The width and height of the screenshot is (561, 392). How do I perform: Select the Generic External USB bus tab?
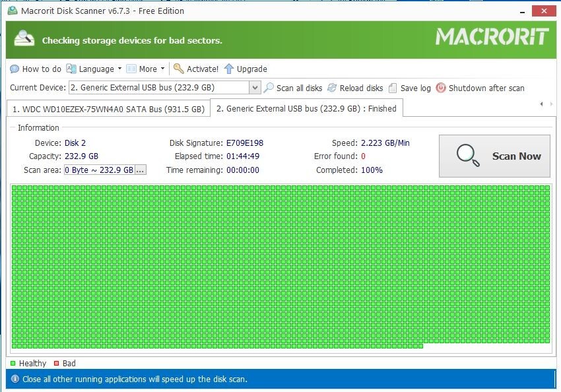[306, 108]
